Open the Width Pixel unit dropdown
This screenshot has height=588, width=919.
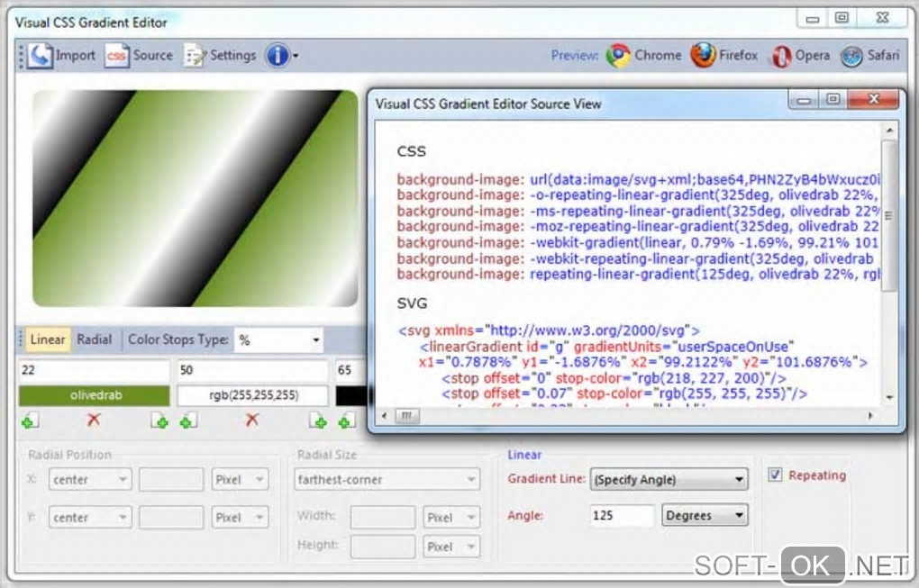point(451,517)
